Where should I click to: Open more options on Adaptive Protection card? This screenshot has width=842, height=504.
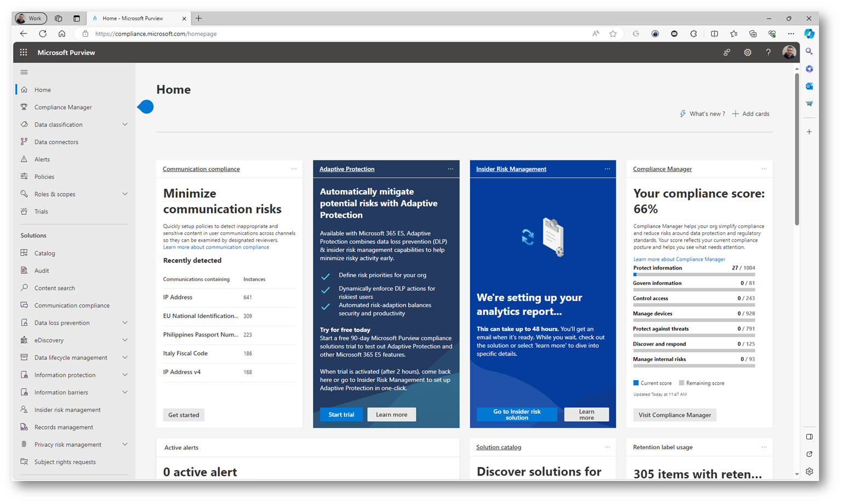pos(450,169)
